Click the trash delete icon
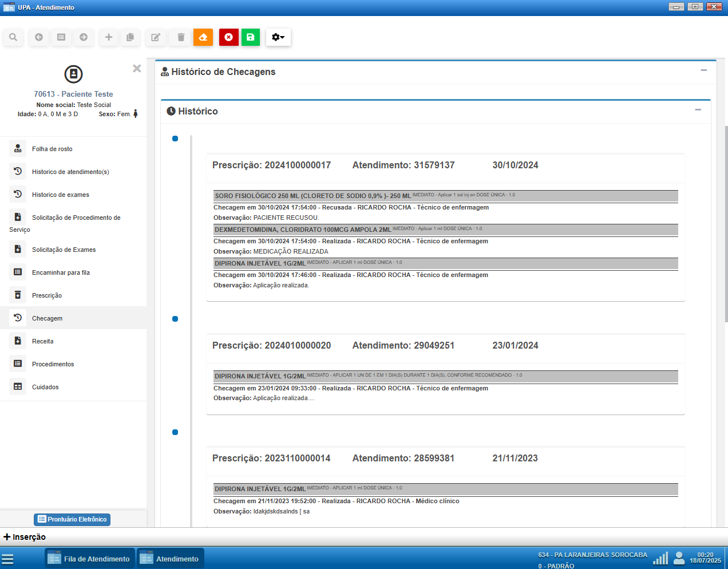Viewport: 728px width, 569px height. (x=181, y=37)
